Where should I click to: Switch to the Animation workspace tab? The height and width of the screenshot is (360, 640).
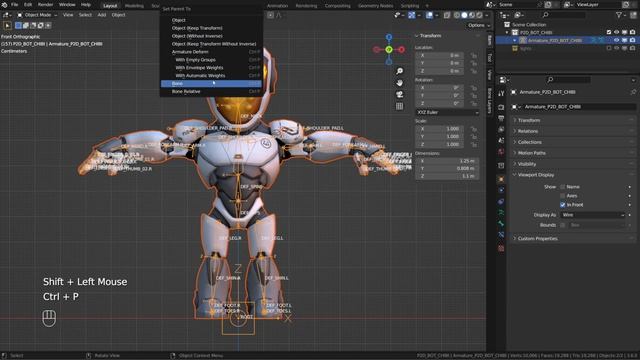click(x=278, y=6)
